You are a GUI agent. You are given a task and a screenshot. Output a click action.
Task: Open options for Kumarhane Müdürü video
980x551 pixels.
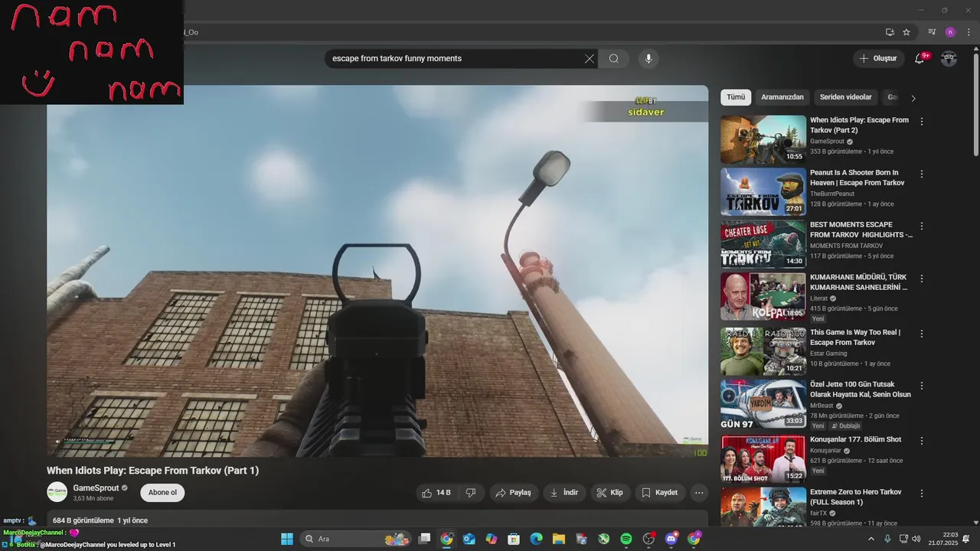[x=922, y=279]
